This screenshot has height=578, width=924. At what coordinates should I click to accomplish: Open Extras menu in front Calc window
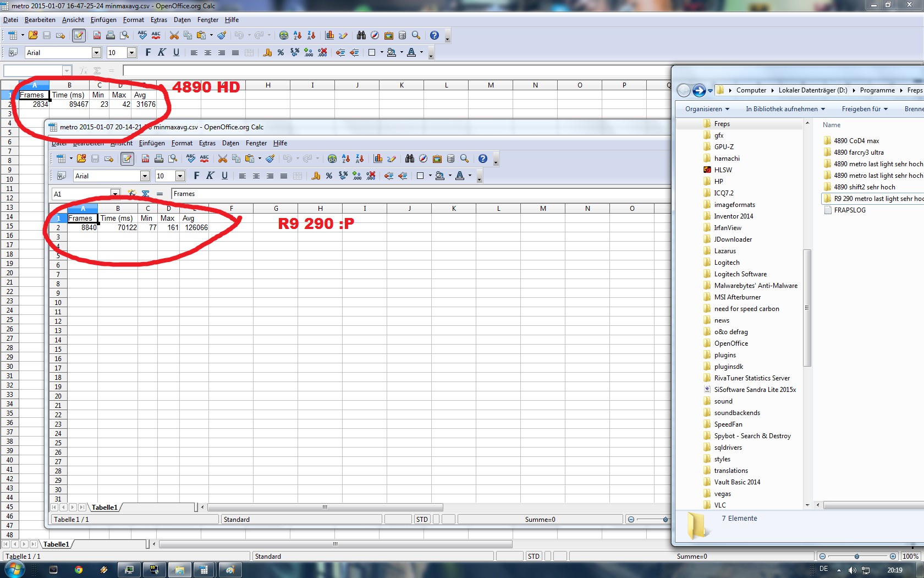coord(207,143)
